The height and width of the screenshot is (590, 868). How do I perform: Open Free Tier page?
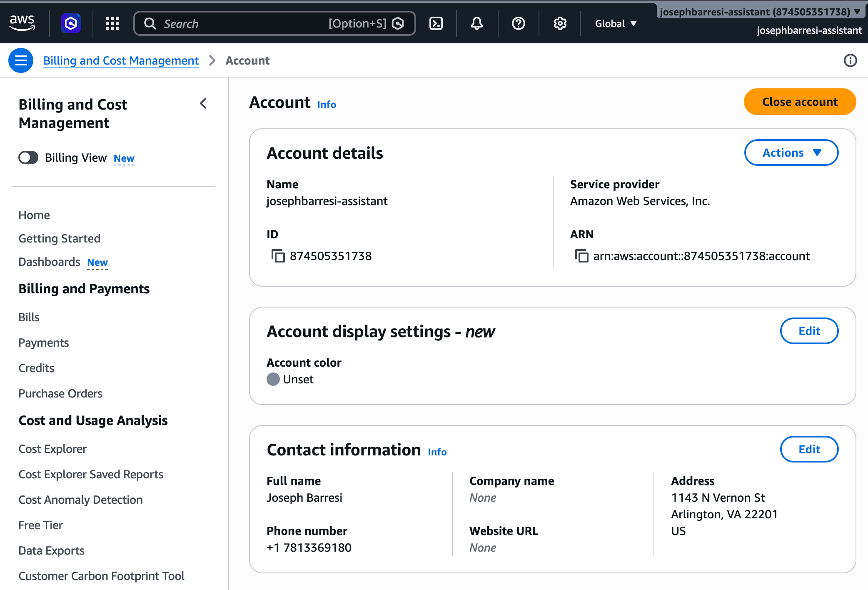point(41,525)
